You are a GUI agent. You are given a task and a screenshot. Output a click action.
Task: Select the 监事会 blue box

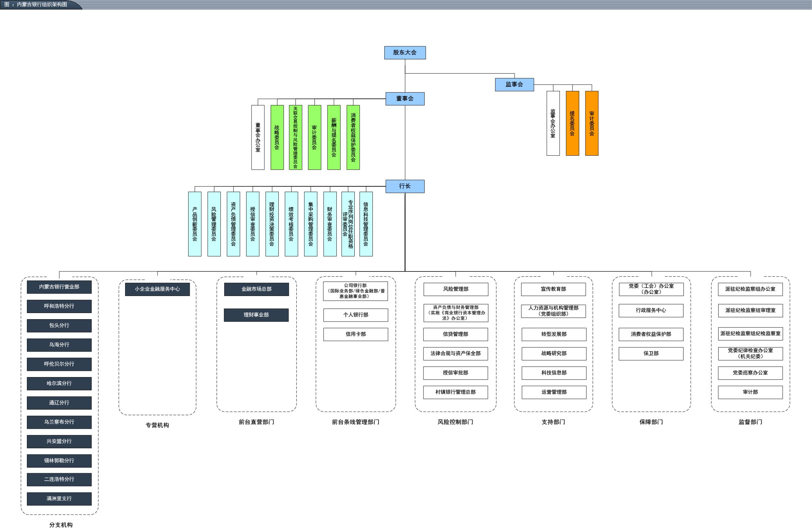point(515,84)
